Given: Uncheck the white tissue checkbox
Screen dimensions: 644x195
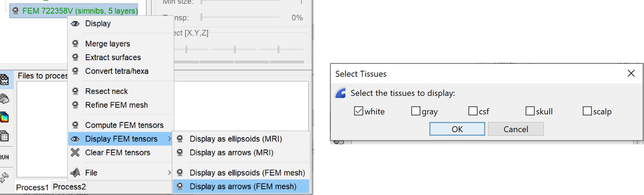Looking at the screenshot, I should coord(358,111).
